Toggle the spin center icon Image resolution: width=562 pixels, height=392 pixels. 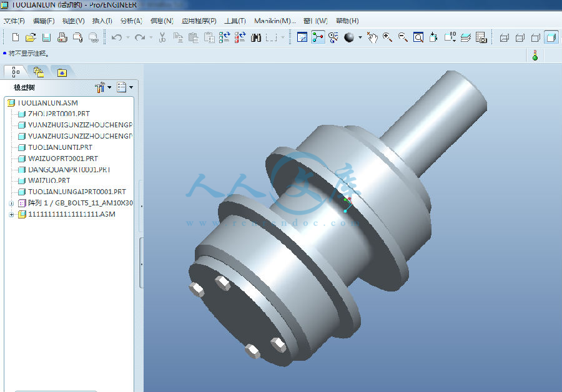click(318, 37)
